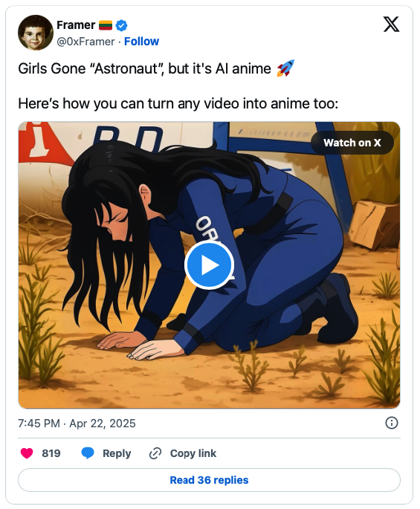Click the @0xFramer handle
The height and width of the screenshot is (509, 420).
click(85, 42)
